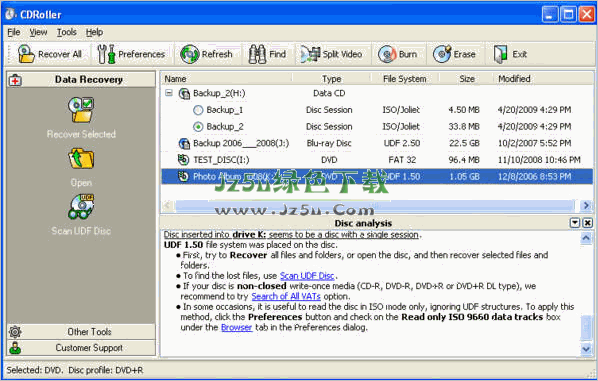Click the Recover Selected icon in the sidebar
The width and height of the screenshot is (598, 381).
click(81, 110)
